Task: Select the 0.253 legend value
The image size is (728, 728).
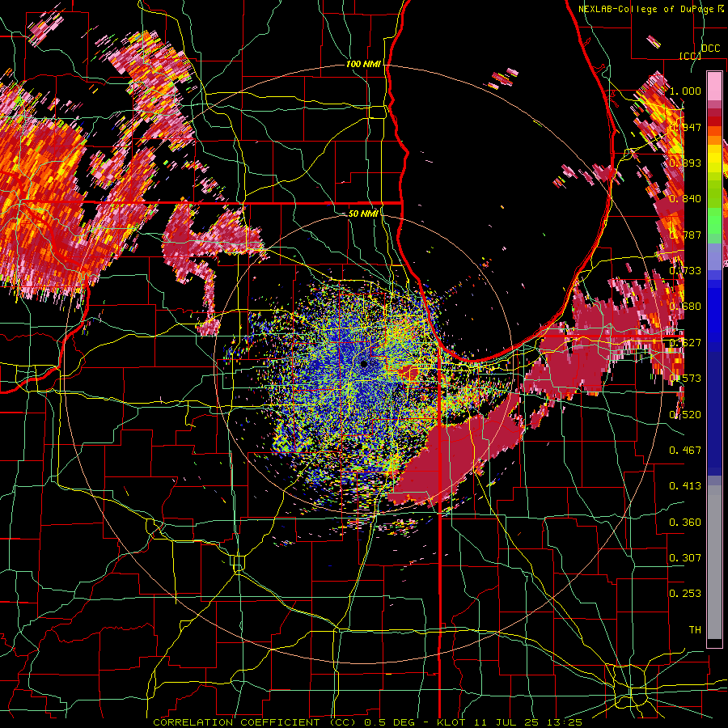Action: click(685, 594)
